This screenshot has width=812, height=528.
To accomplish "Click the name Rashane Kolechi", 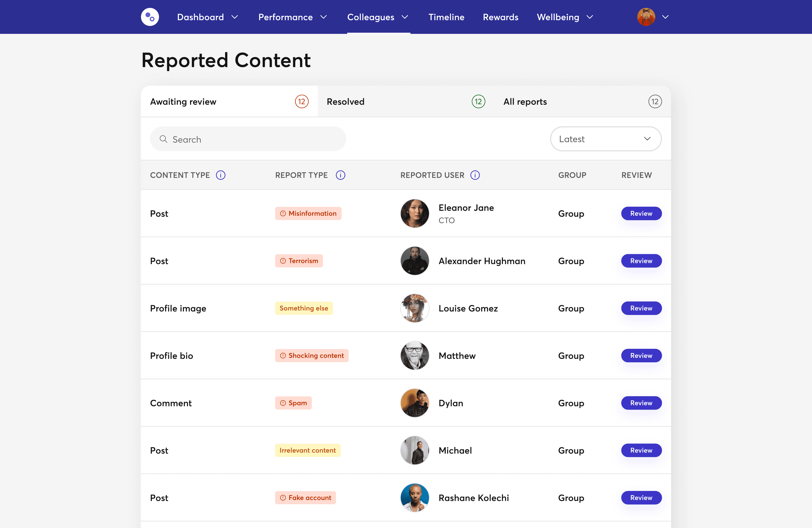I will click(474, 498).
